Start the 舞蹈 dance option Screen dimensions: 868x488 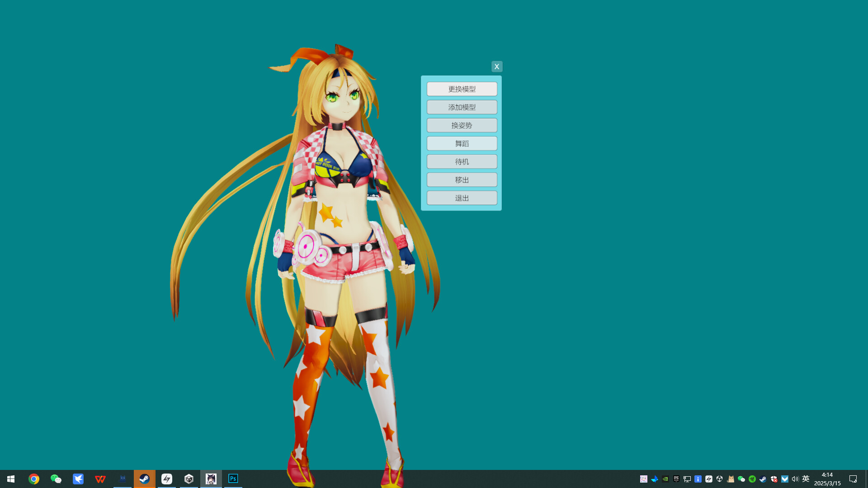462,143
